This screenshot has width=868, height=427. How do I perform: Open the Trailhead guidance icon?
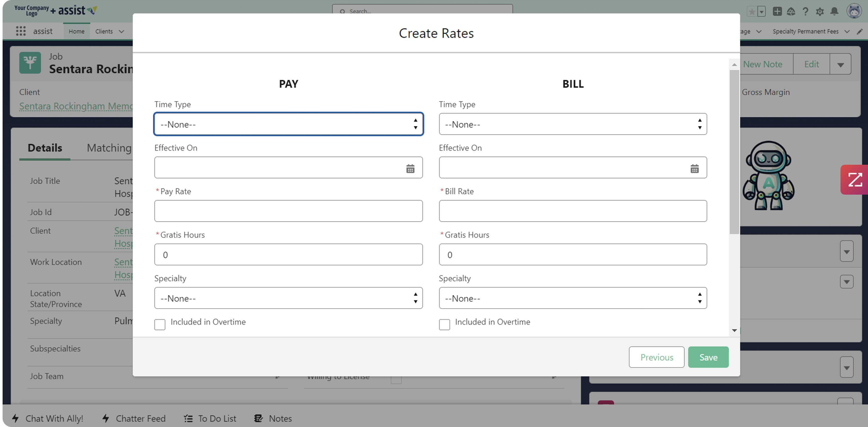(x=791, y=11)
